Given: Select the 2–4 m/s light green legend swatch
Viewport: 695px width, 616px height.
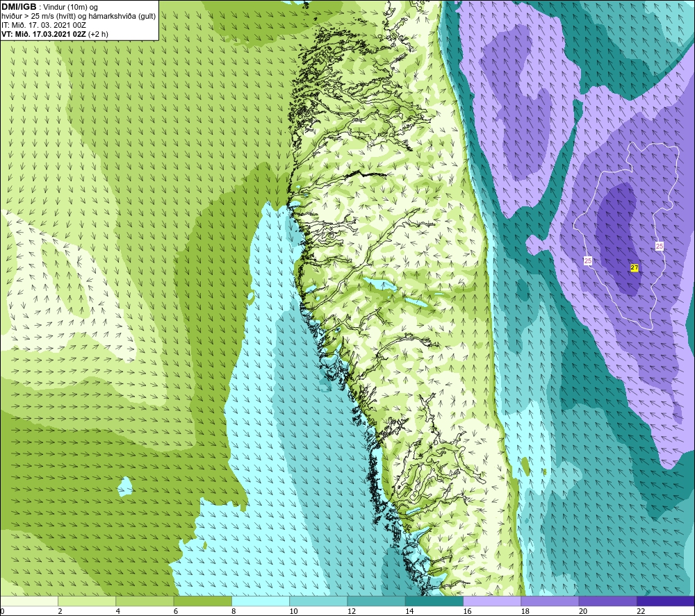Looking at the screenshot, I should pos(87,601).
